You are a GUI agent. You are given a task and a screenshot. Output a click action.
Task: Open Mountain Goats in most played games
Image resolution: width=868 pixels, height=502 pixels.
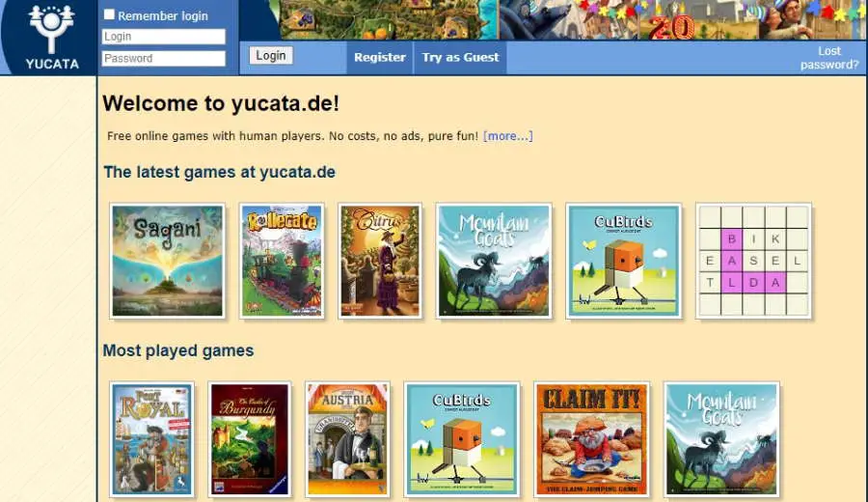[x=721, y=439]
